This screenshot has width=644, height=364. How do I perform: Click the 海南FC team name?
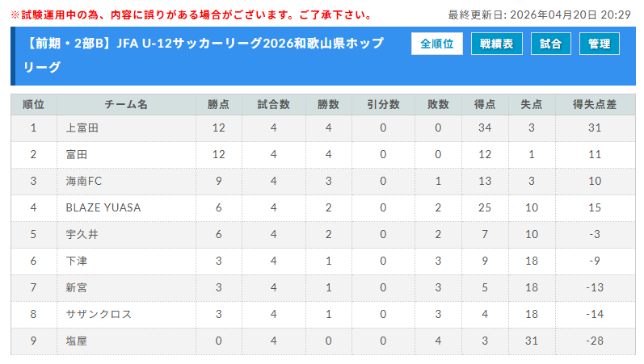point(84,181)
